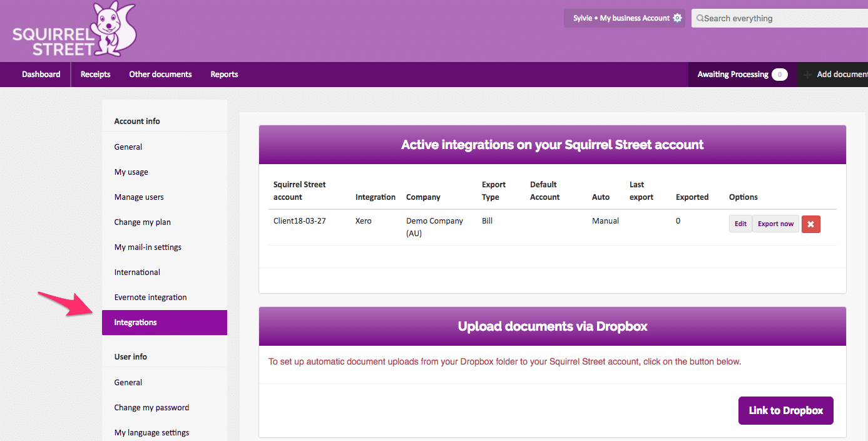Open My usage settings
868x441 pixels.
coord(131,172)
